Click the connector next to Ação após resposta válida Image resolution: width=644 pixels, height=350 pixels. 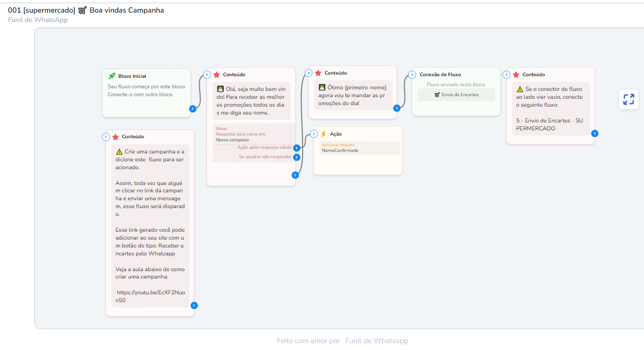pos(297,148)
